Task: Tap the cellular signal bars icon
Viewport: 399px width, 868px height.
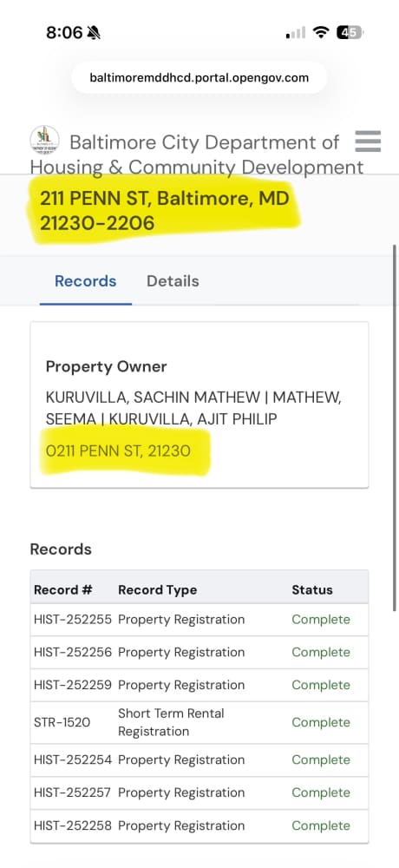Action: [296, 33]
